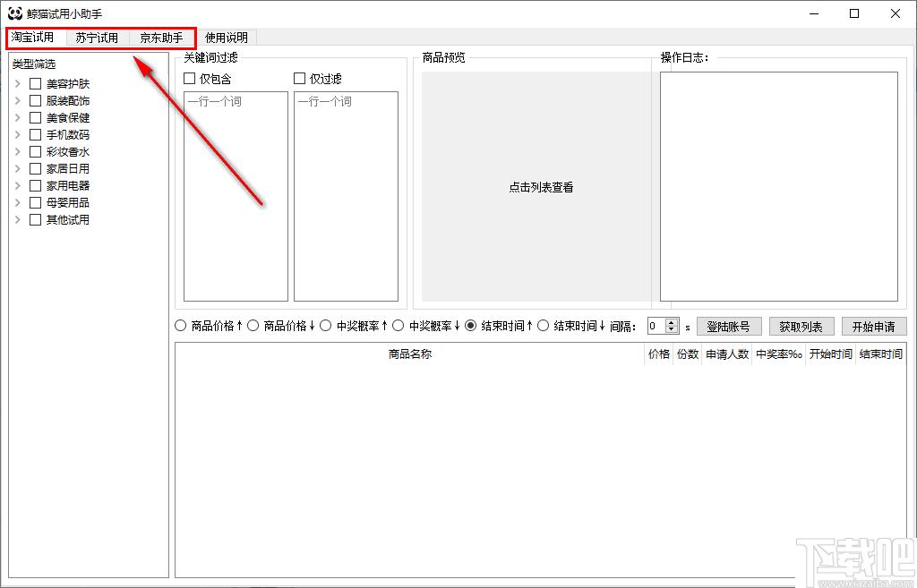Click the 仅过滤 keyword text box

[x=346, y=196]
